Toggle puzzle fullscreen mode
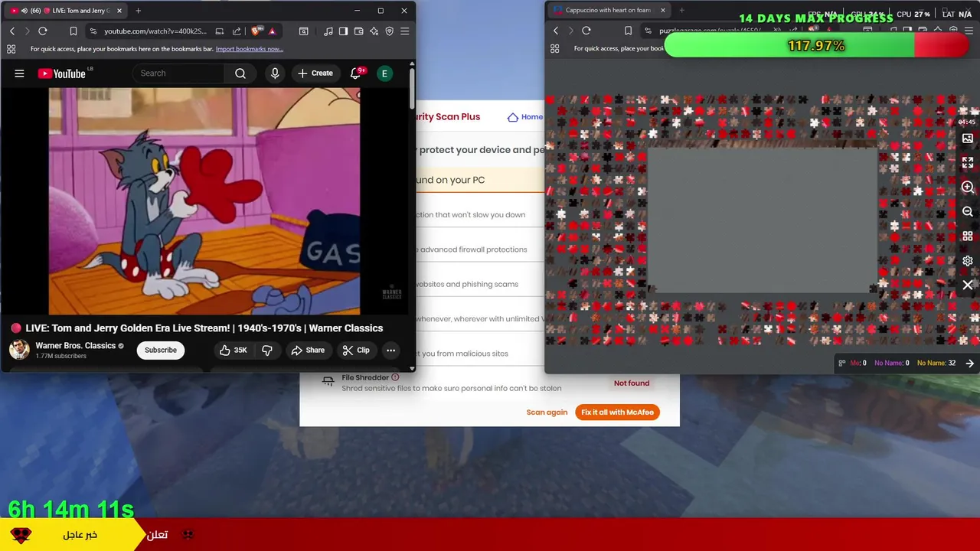This screenshot has height=551, width=980. 968,163
